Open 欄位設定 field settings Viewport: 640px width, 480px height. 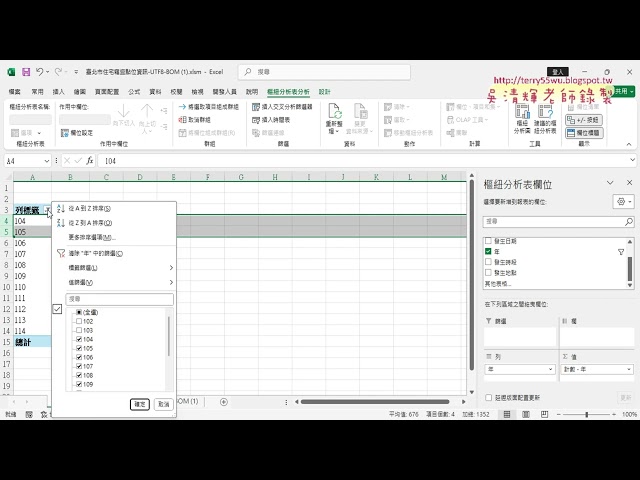(77, 133)
